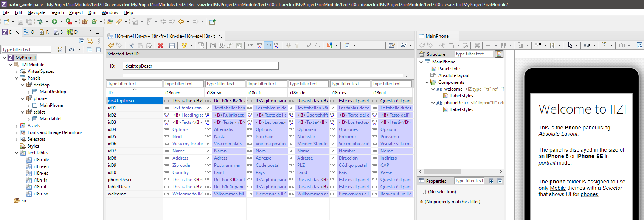The width and height of the screenshot is (644, 220).
Task: Open the Navigate menu
Action: pos(36,12)
